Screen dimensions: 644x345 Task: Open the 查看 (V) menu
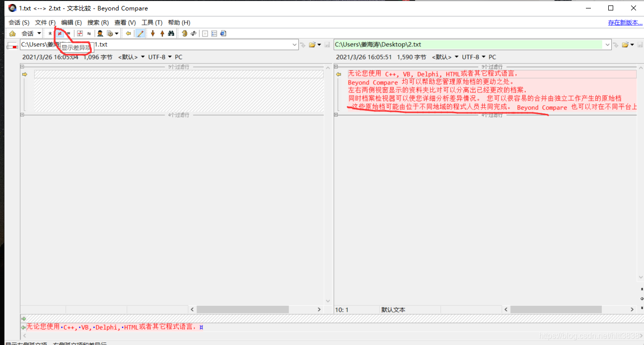pos(125,22)
